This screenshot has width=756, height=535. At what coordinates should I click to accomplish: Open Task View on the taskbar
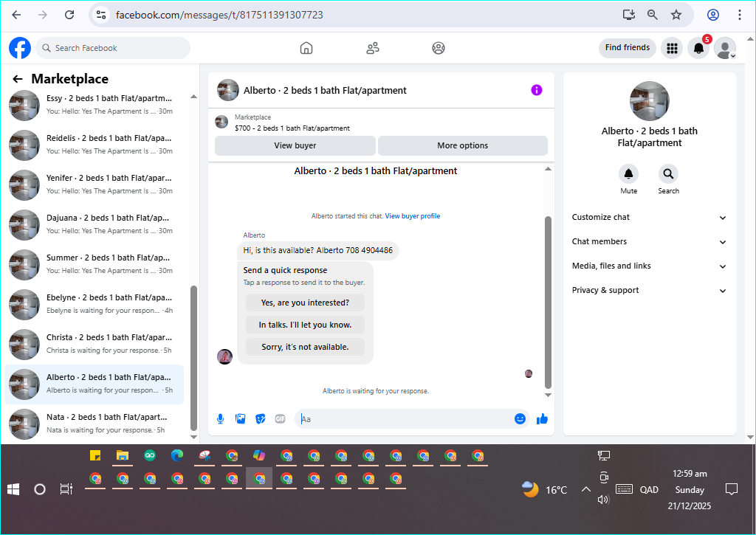(66, 490)
